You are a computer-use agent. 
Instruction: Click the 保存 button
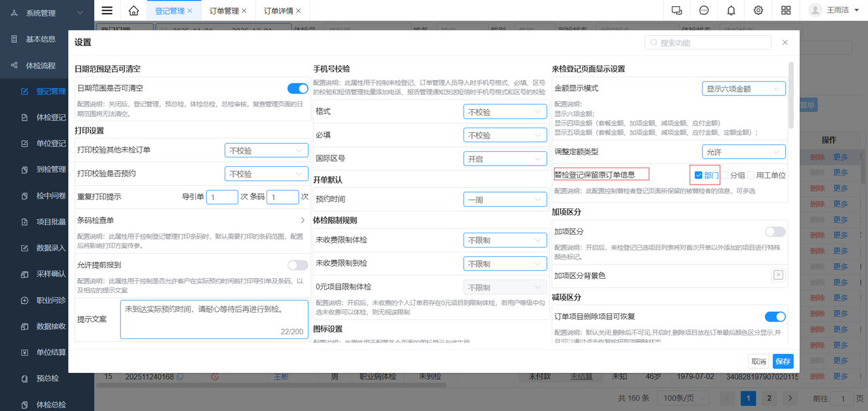pos(783,361)
